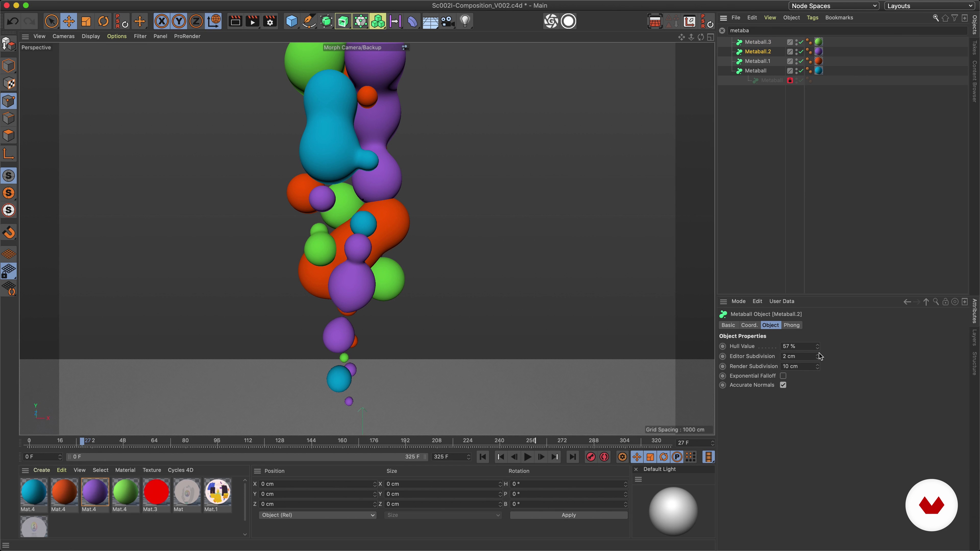Open ProRender menu

[x=187, y=36]
